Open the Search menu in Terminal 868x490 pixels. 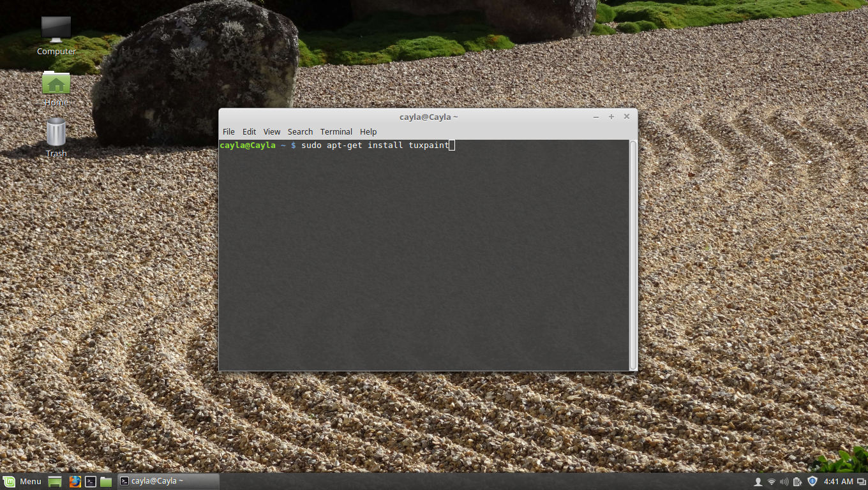click(x=300, y=131)
